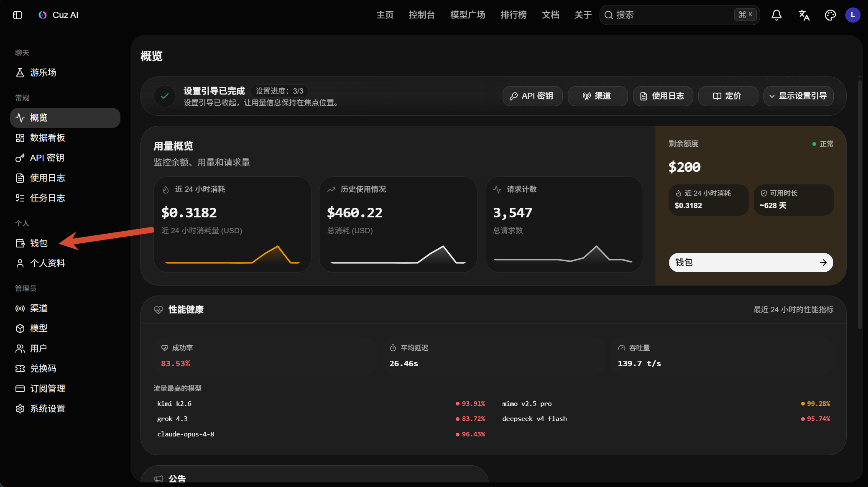Viewport: 868px width, 487px height.
Task: Go to 数据看板 in the sidebar
Action: point(65,138)
